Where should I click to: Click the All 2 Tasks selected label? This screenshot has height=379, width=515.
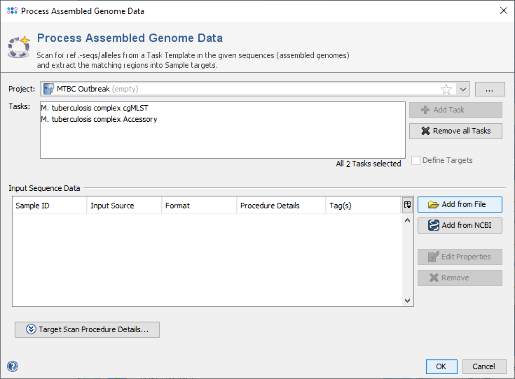368,164
